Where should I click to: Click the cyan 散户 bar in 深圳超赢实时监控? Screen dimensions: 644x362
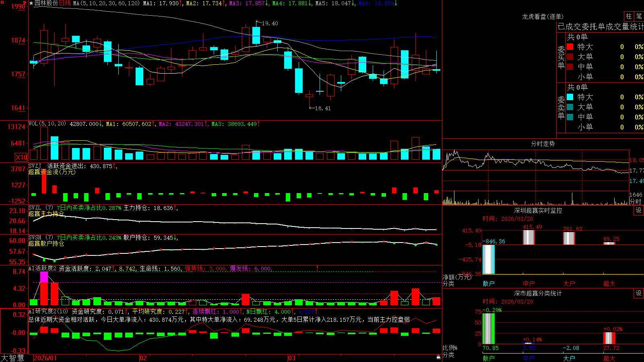click(489, 259)
